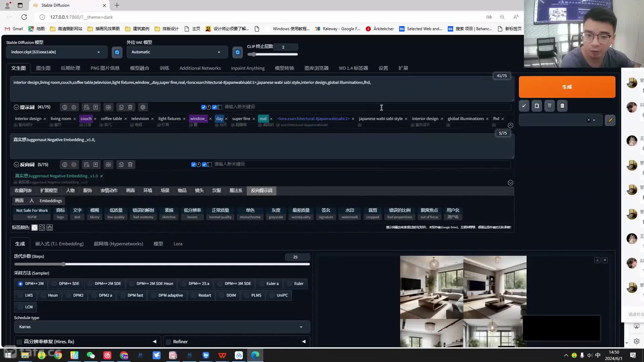This screenshot has height=362, width=644.
Task: Remove the 'global illuminations' keyword tag
Action: [x=487, y=119]
